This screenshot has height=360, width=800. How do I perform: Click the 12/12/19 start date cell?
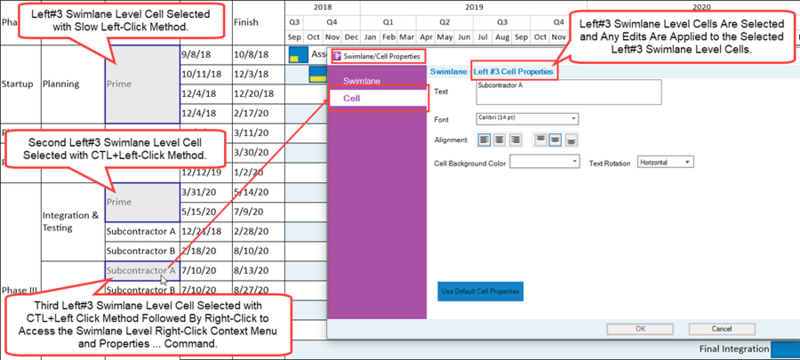206,172
